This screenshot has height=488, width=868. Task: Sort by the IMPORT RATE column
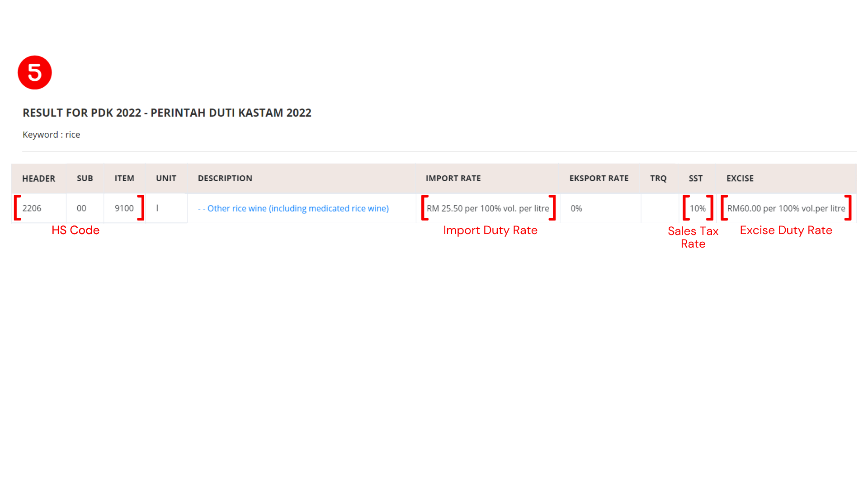click(x=453, y=178)
